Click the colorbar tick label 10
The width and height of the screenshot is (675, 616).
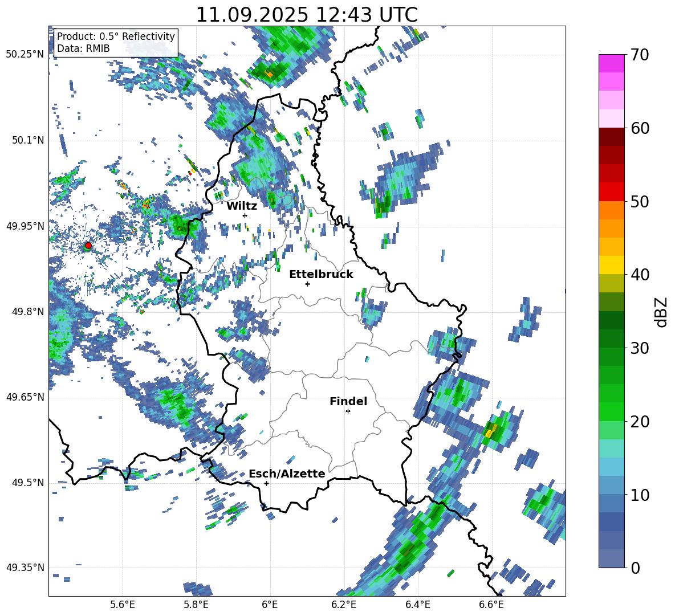coord(639,495)
